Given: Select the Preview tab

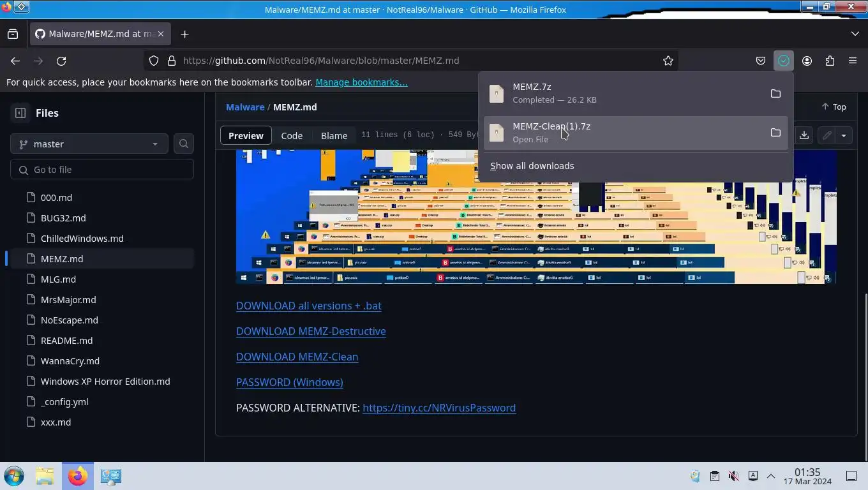Looking at the screenshot, I should [x=246, y=135].
